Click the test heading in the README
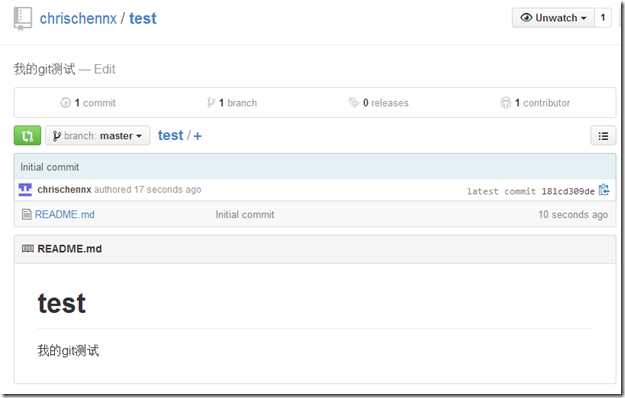This screenshot has width=625, height=398. pyautogui.click(x=62, y=304)
